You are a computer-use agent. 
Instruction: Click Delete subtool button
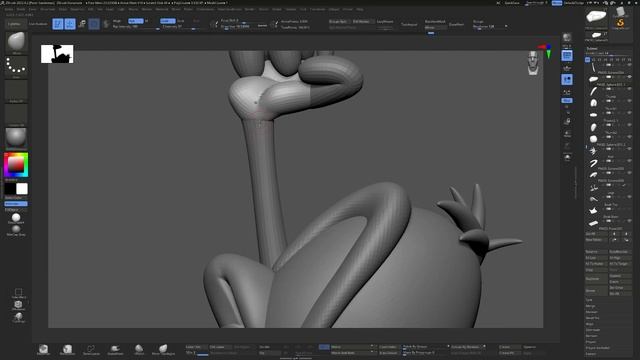click(596, 291)
